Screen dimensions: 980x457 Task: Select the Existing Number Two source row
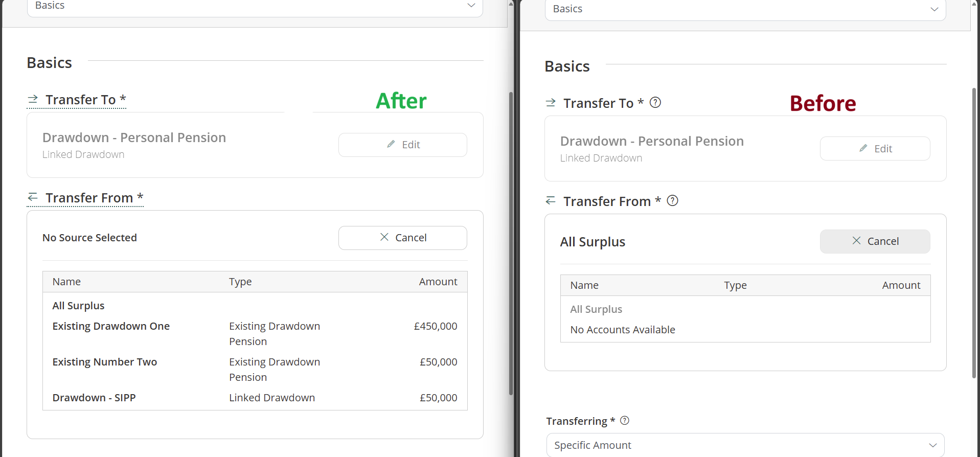click(105, 362)
